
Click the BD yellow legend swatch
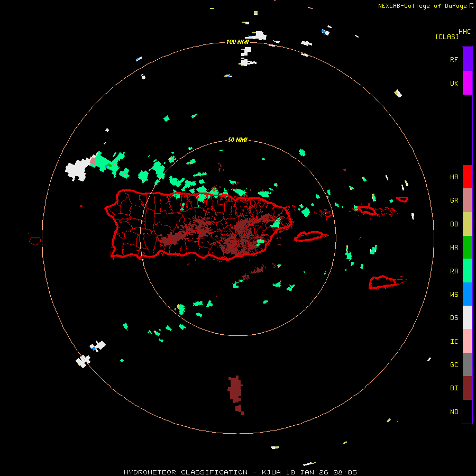(x=467, y=224)
